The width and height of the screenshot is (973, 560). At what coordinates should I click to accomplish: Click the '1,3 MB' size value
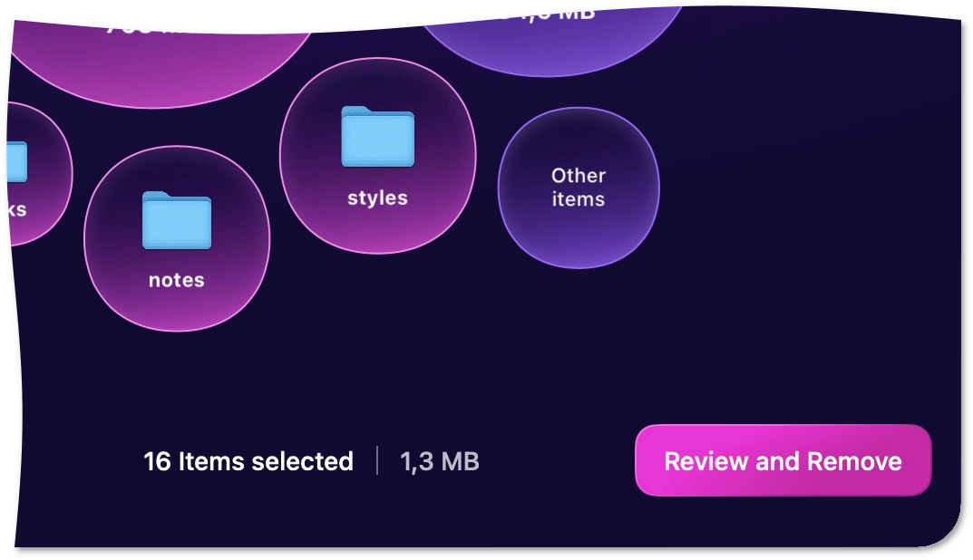[439, 461]
